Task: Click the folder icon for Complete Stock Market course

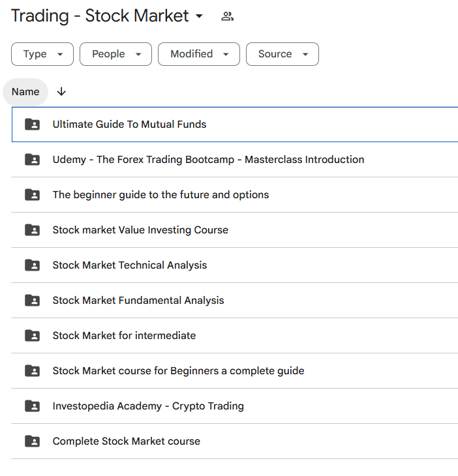Action: pyautogui.click(x=32, y=441)
